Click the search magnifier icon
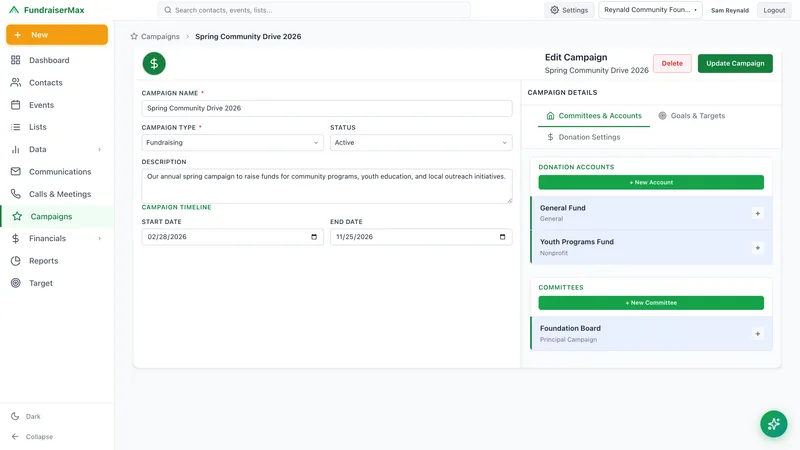 (x=168, y=10)
